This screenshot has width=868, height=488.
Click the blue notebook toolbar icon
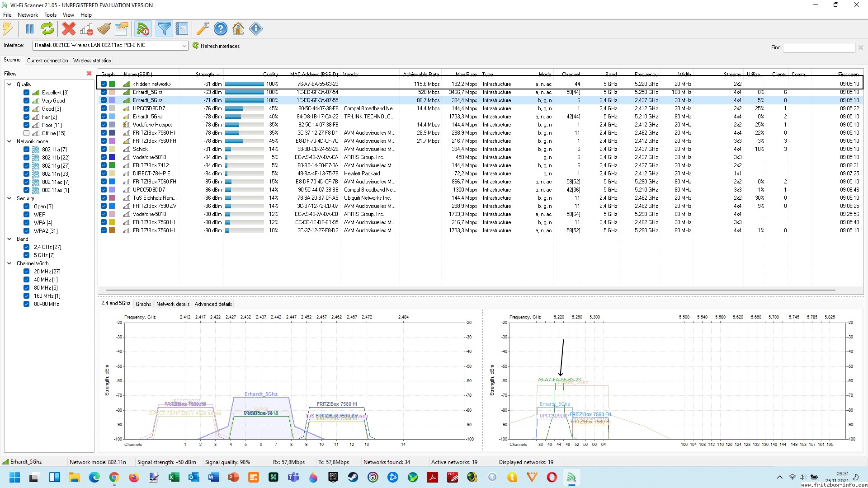click(x=182, y=29)
